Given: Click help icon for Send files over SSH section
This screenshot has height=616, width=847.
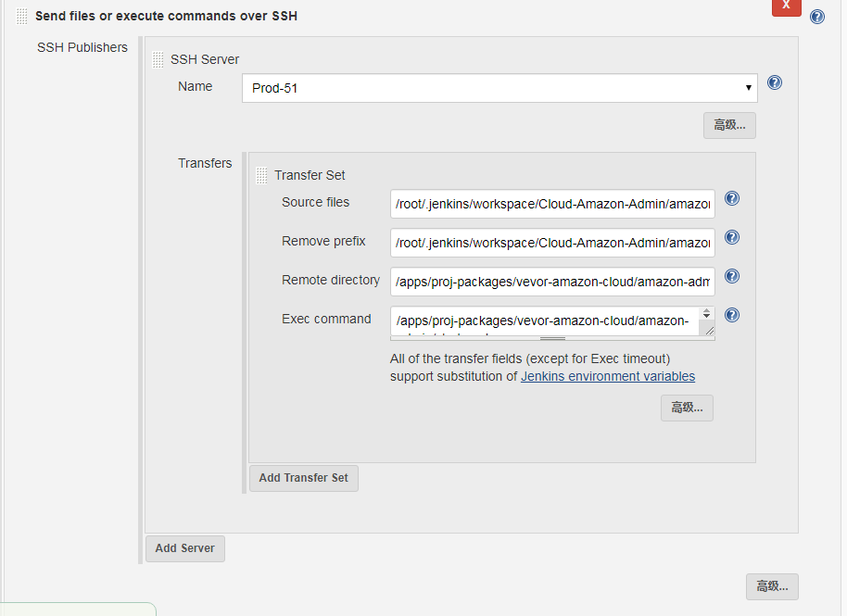Looking at the screenshot, I should [817, 17].
